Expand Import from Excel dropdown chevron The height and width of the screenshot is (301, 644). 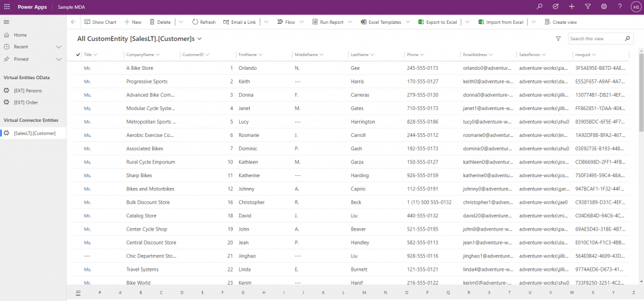pyautogui.click(x=533, y=22)
